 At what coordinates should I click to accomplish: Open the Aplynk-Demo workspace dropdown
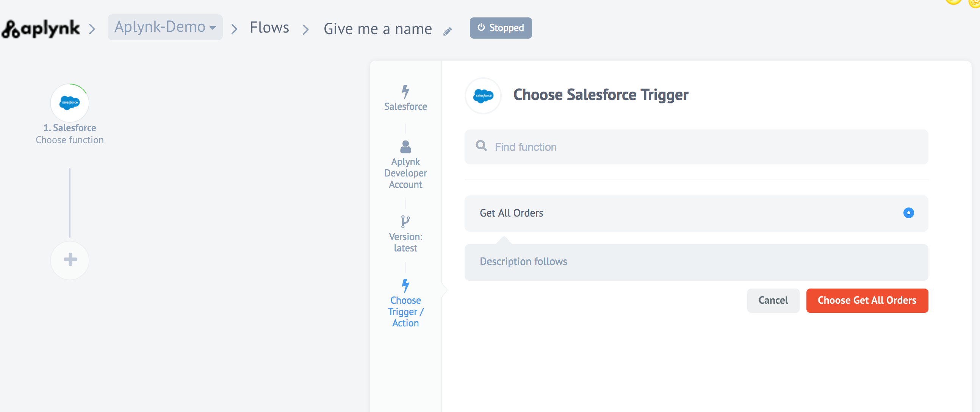(165, 27)
